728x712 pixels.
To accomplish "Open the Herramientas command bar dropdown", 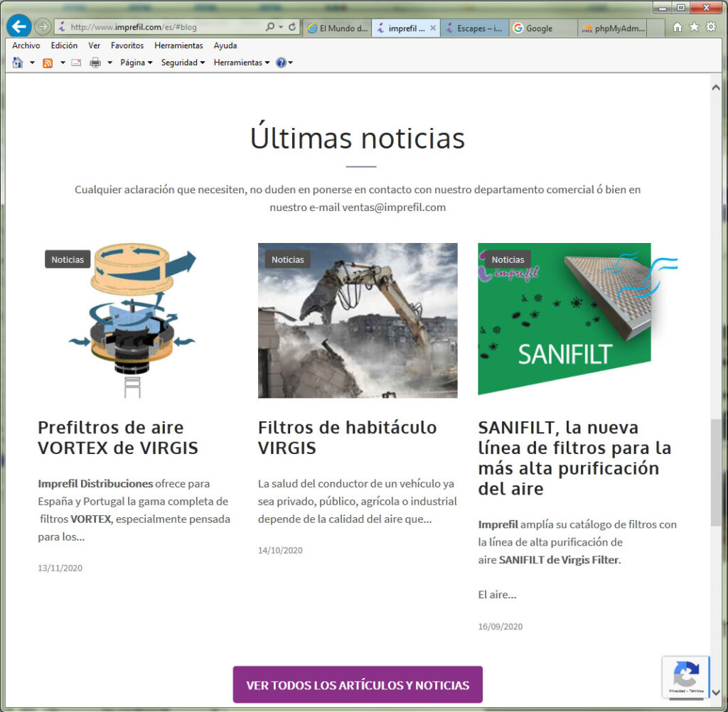I will point(242,63).
